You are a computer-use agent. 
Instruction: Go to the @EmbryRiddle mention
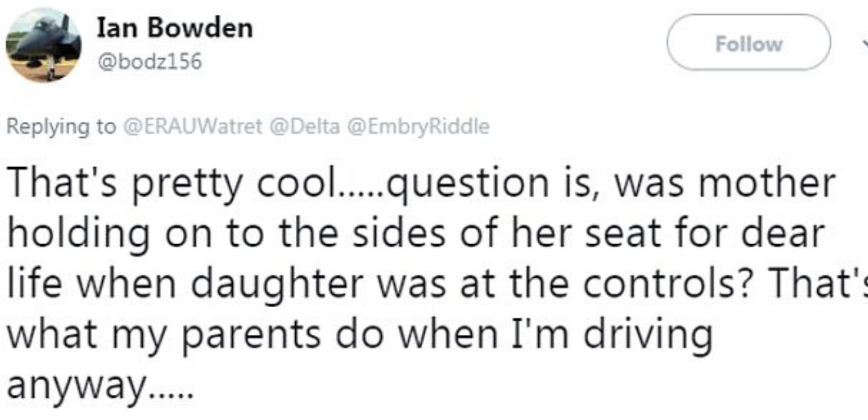pos(417,127)
